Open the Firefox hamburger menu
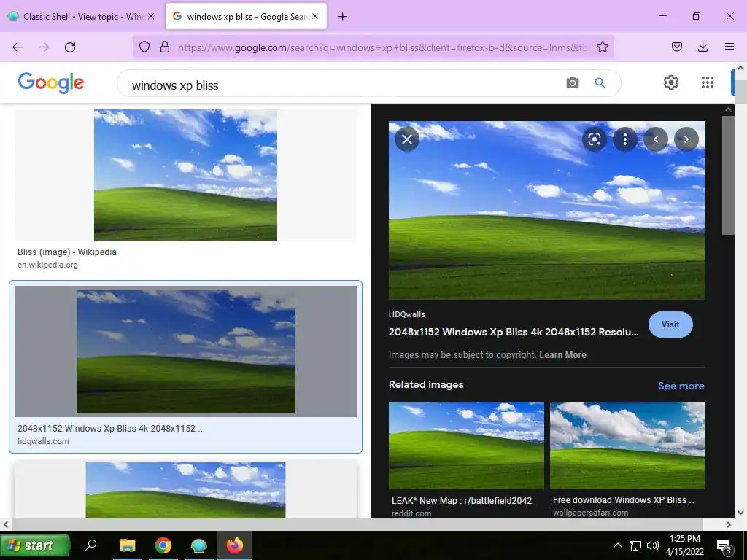Screen dimensions: 747x560 point(729,47)
